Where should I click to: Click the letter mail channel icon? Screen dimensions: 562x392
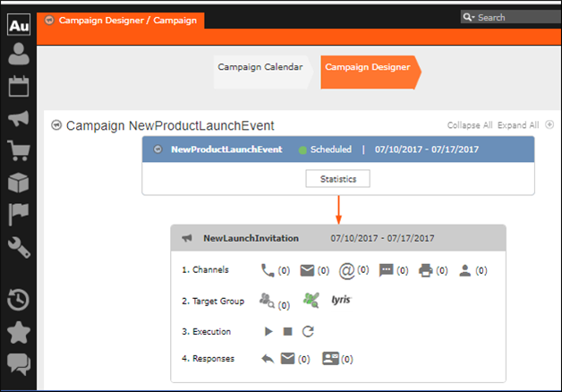[x=307, y=270]
